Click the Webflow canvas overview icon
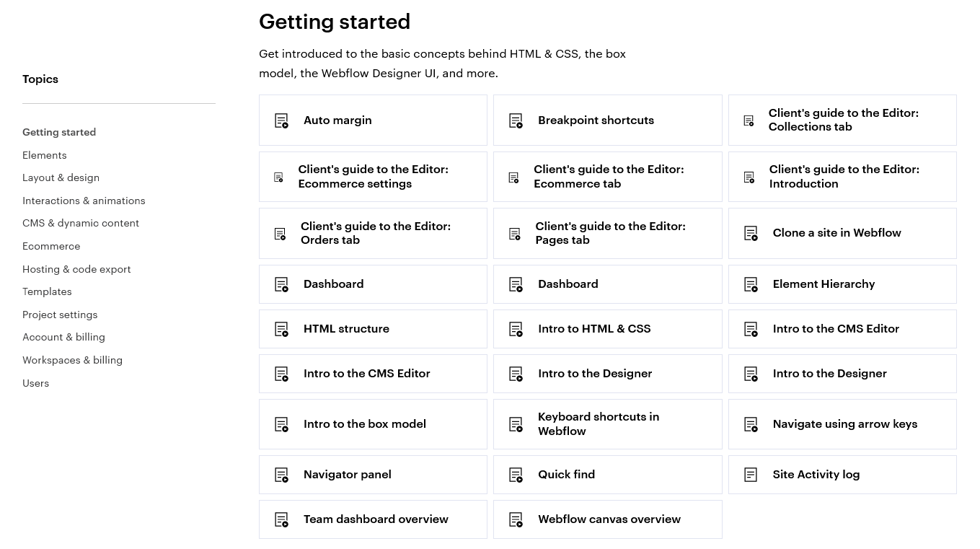Image resolution: width=980 pixels, height=549 pixels. tap(516, 519)
